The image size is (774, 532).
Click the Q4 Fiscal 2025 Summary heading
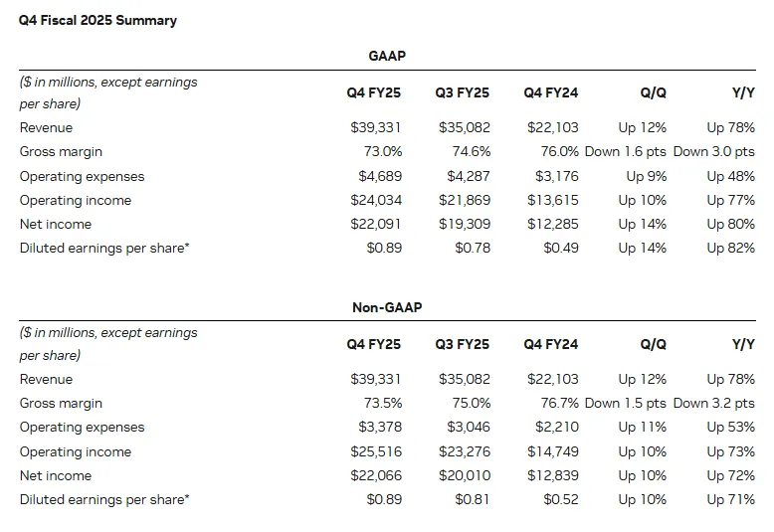pyautogui.click(x=97, y=20)
